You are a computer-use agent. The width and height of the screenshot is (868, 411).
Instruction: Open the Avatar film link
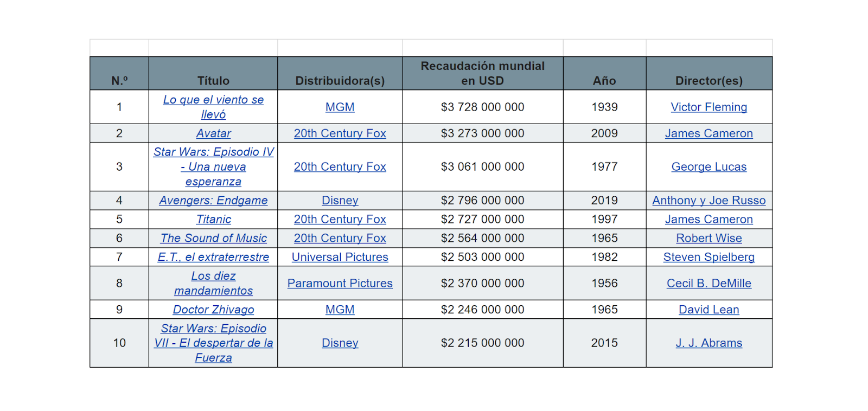tap(213, 133)
